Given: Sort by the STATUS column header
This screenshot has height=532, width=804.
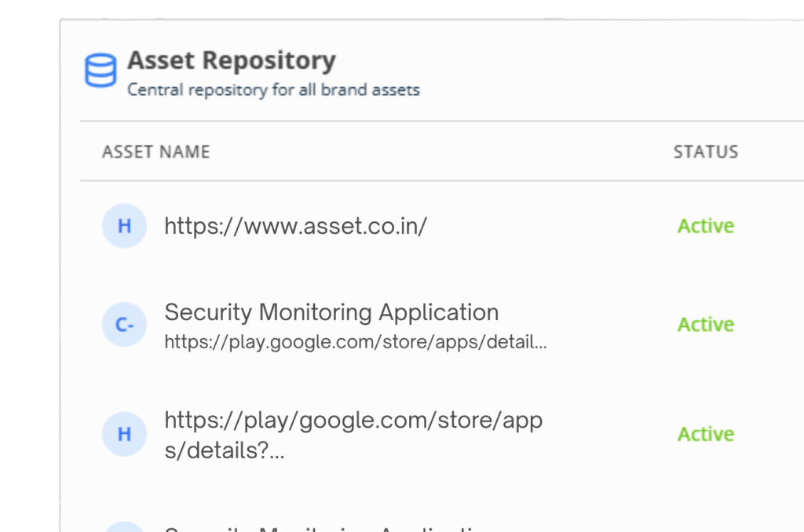Looking at the screenshot, I should coord(705,151).
